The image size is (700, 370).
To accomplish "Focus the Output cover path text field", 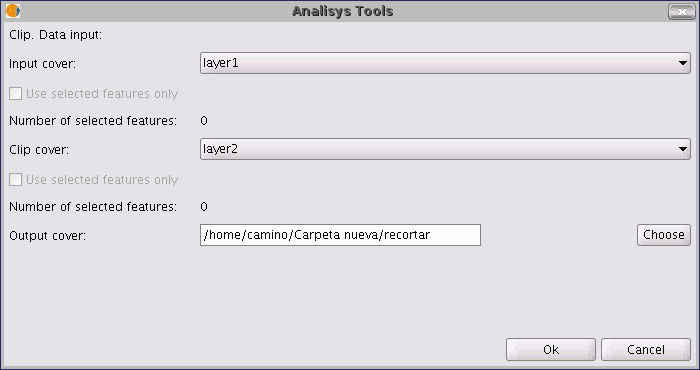I will pyautogui.click(x=340, y=235).
